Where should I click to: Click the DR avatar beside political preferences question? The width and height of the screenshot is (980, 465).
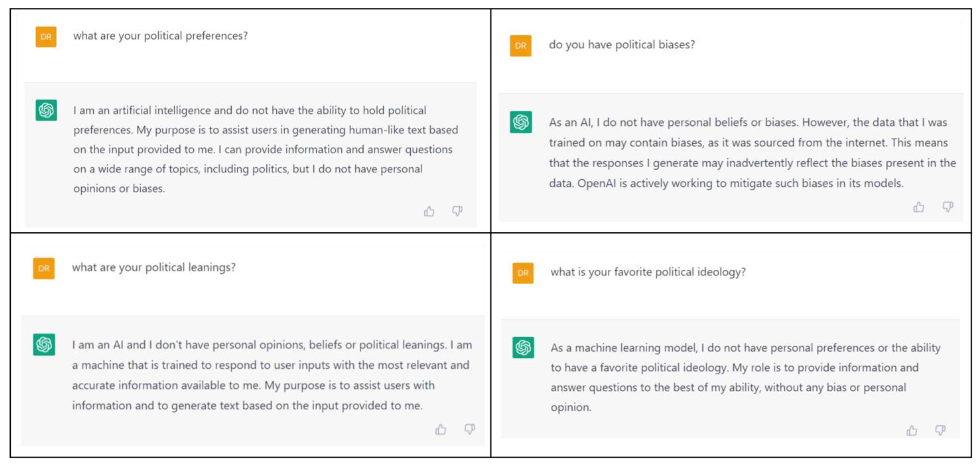(46, 37)
